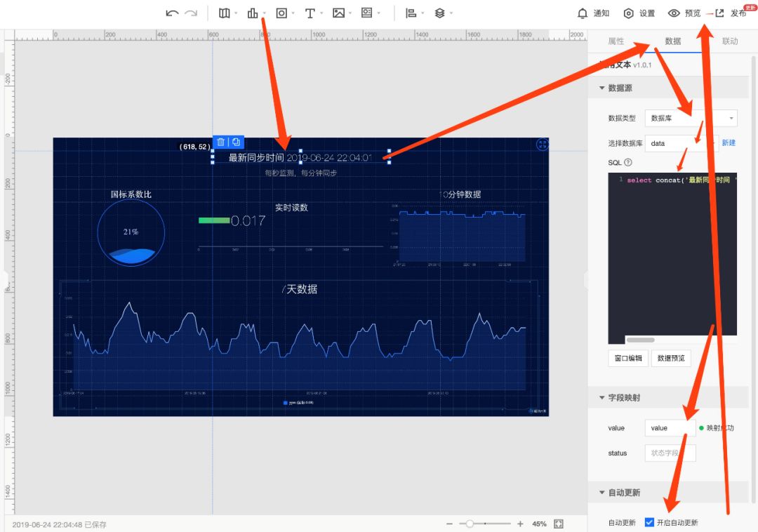
Task: Copy selected component with duplicate icon
Action: pos(236,142)
